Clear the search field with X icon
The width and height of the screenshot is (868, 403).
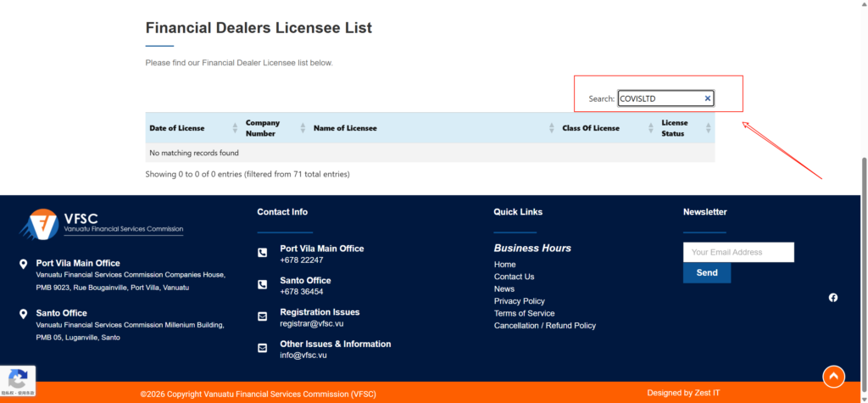pyautogui.click(x=708, y=98)
